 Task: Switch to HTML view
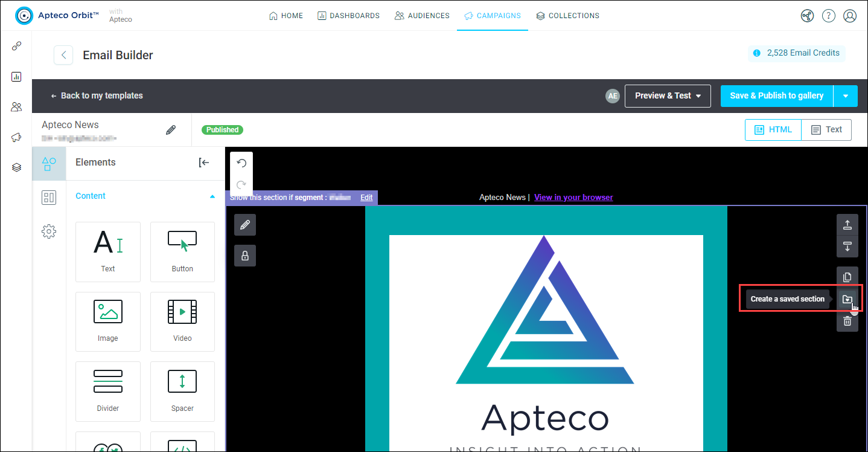[773, 130]
